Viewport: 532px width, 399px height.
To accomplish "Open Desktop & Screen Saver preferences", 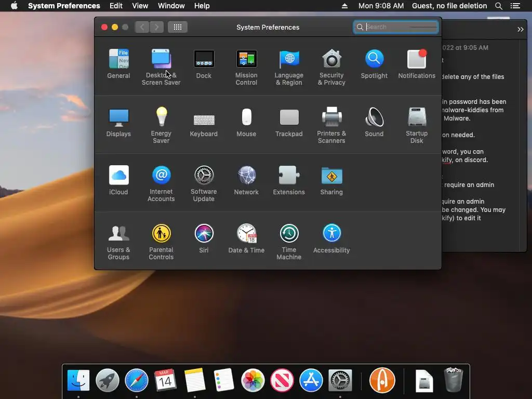I will (x=161, y=67).
